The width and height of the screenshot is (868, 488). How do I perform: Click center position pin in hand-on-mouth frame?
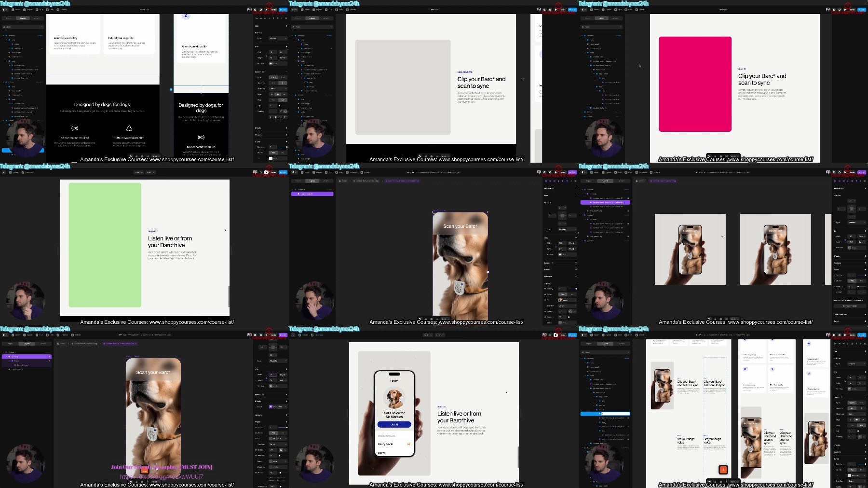562,216
